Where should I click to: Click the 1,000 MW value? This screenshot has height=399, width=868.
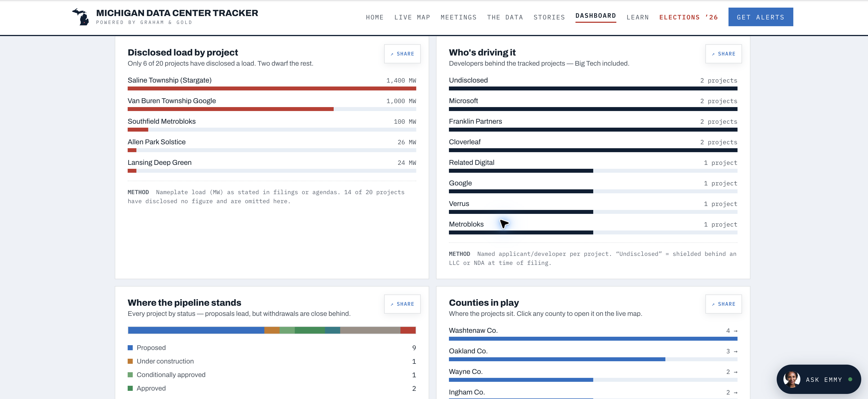[x=401, y=101]
